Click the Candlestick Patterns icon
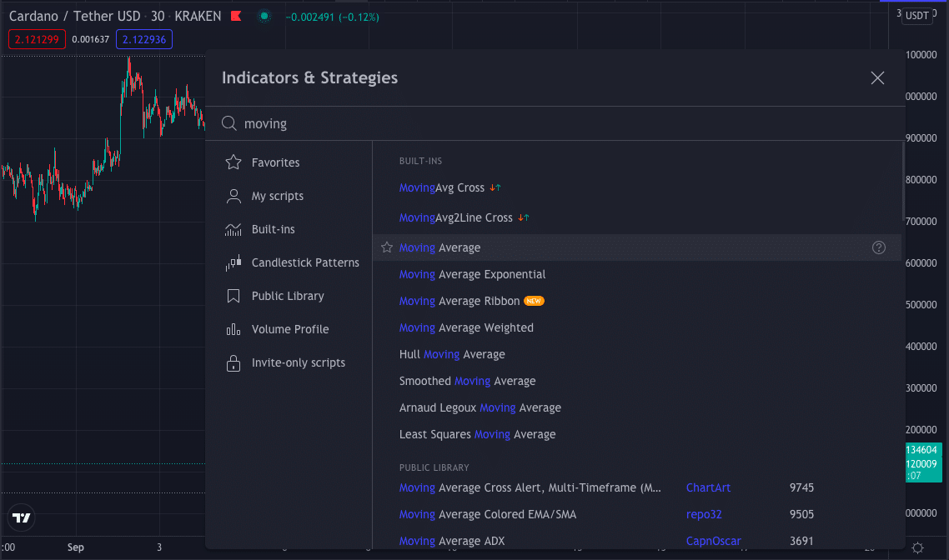 point(233,262)
